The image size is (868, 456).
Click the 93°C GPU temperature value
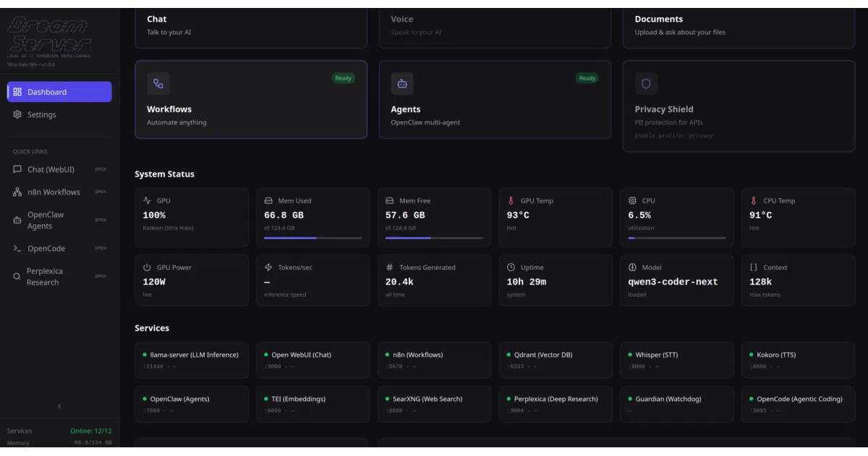pyautogui.click(x=518, y=216)
